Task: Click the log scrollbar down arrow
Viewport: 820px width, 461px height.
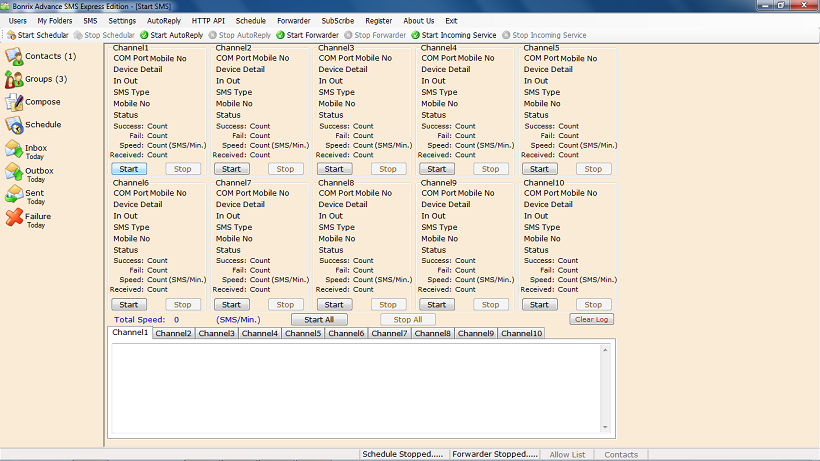Action: point(605,428)
